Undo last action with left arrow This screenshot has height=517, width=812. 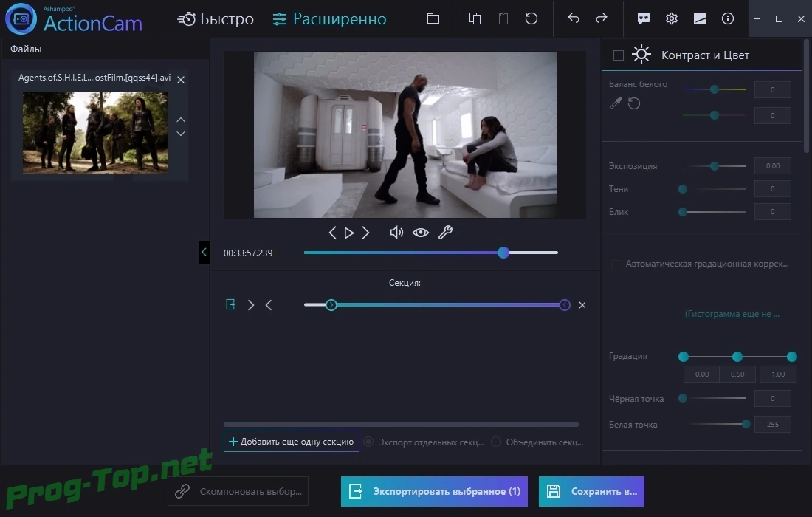point(574,18)
